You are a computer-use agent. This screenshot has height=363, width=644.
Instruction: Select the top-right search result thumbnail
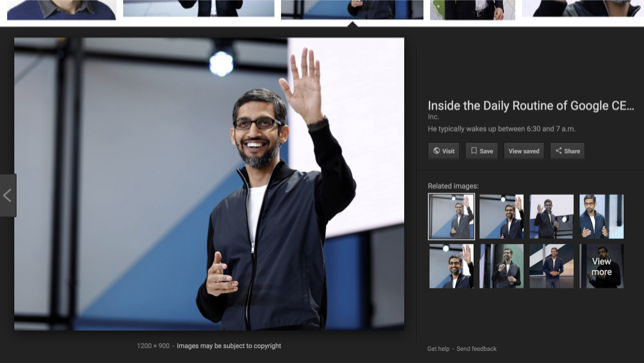point(582,8)
